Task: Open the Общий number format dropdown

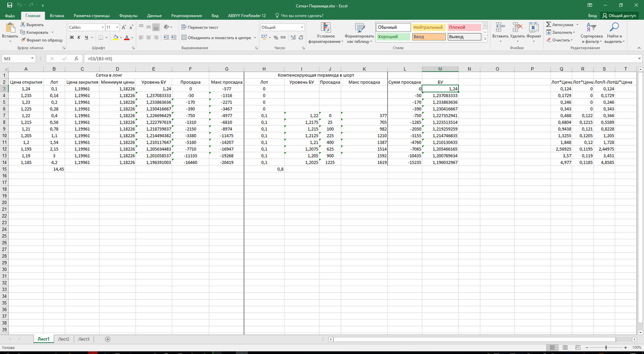Action: (x=302, y=27)
